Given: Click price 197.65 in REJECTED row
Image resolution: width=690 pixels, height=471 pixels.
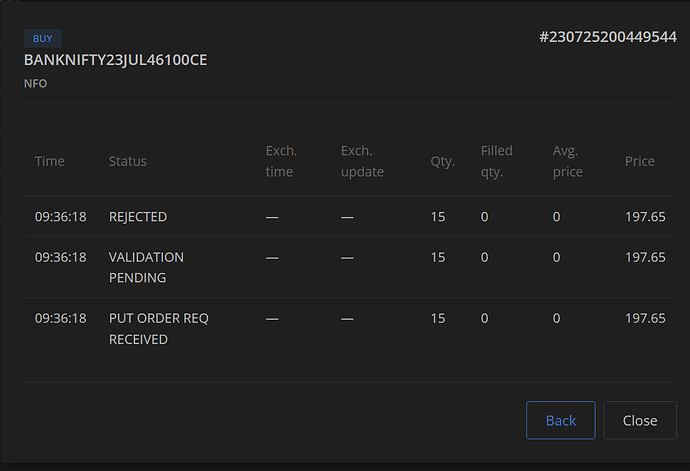Looking at the screenshot, I should (645, 217).
